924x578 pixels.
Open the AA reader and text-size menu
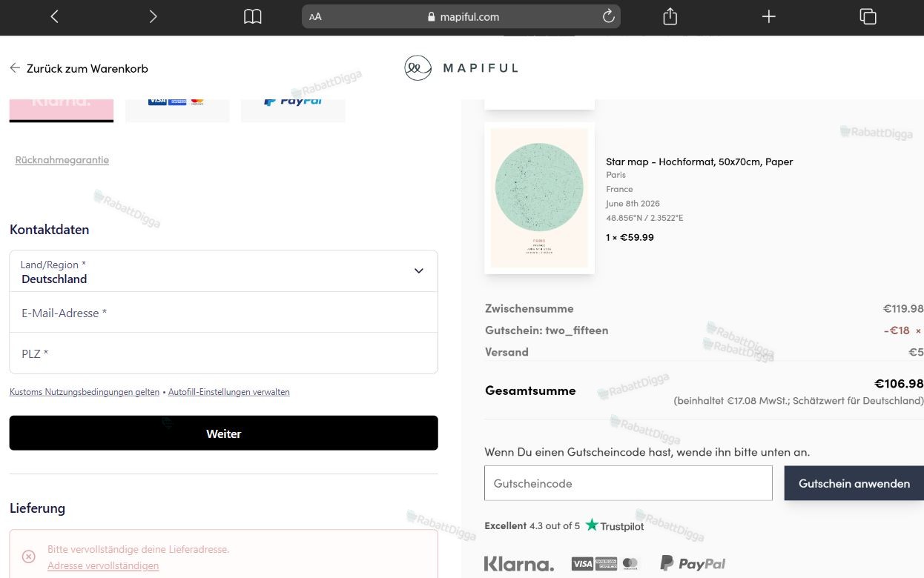315,17
